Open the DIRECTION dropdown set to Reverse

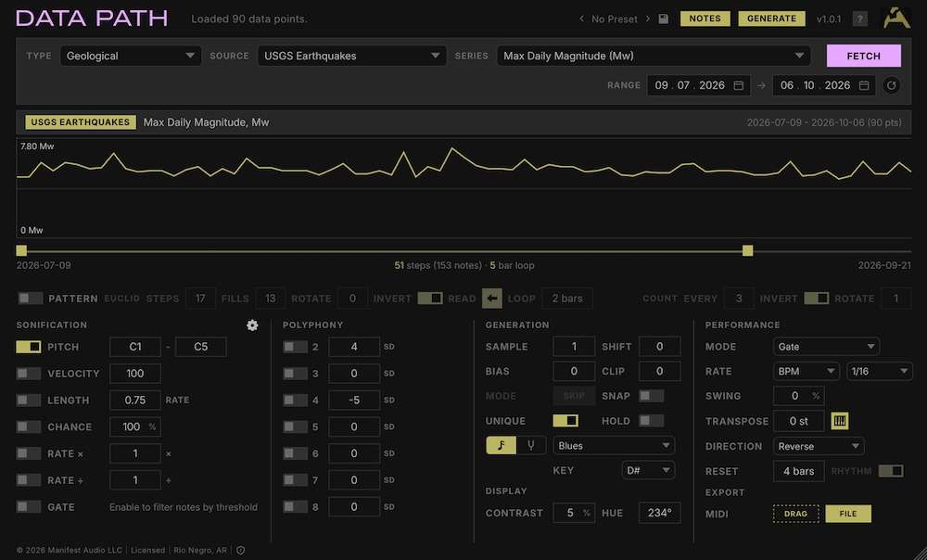819,447
